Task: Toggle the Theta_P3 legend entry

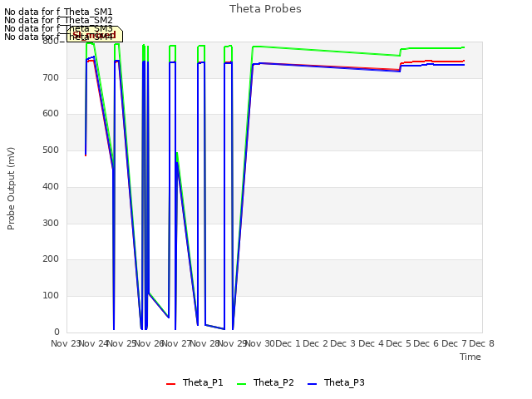Action: [x=336, y=382]
